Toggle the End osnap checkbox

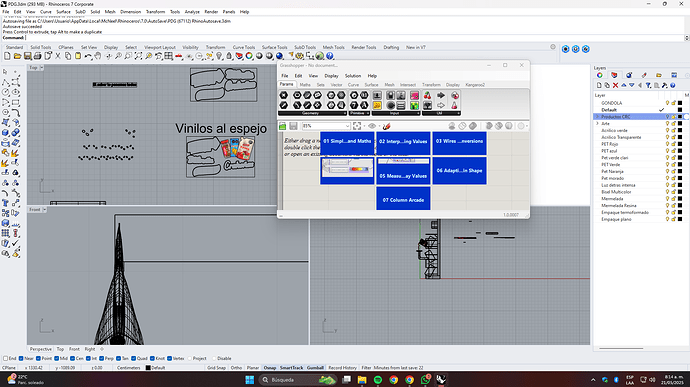pos(6,358)
